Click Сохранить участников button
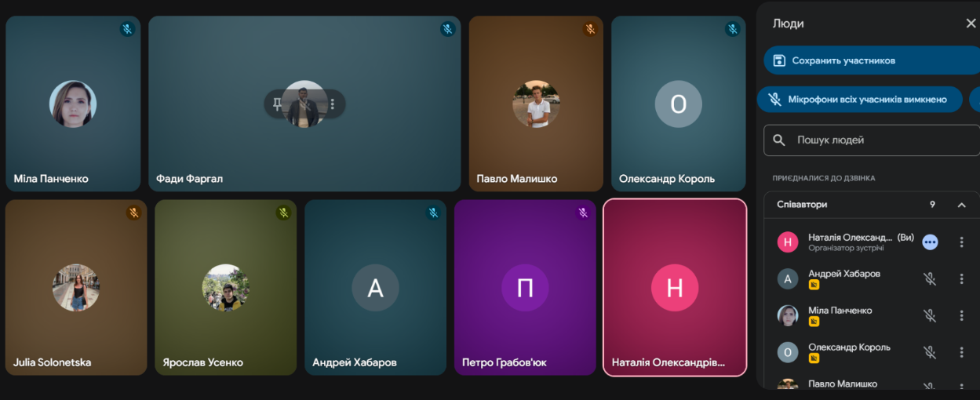 [872, 60]
